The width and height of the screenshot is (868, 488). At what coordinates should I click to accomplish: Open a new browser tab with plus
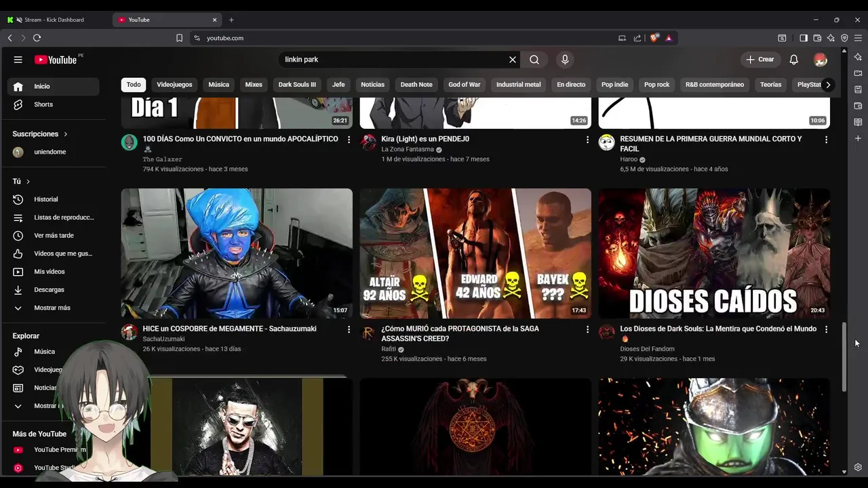pyautogui.click(x=231, y=20)
